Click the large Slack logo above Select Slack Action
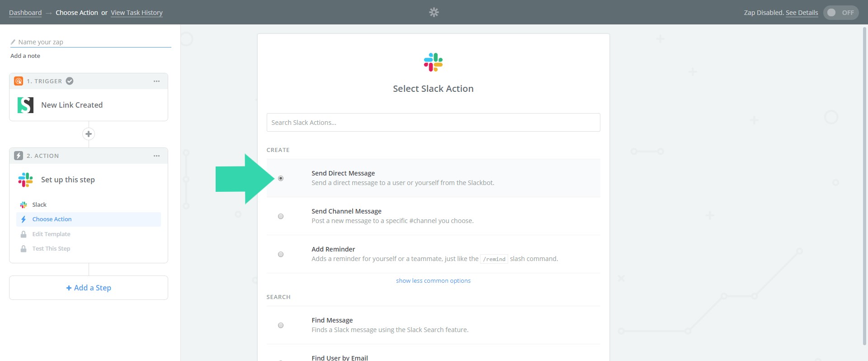Viewport: 868px width, 361px height. (433, 62)
